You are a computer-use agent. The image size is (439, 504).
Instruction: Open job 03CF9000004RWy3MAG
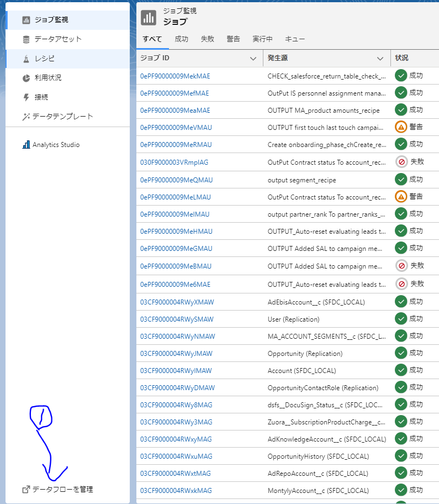176,422
